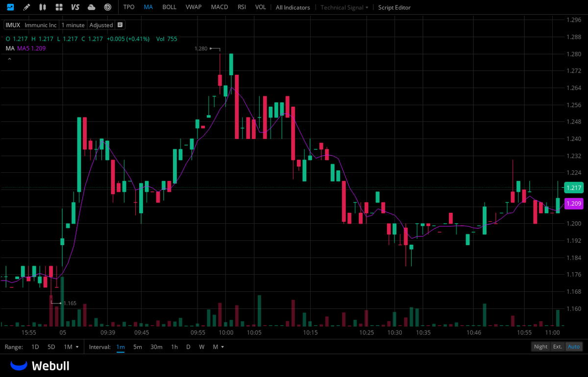Click the +0.005 (+0.41%) change value
This screenshot has height=377, width=588.
pyautogui.click(x=128, y=39)
